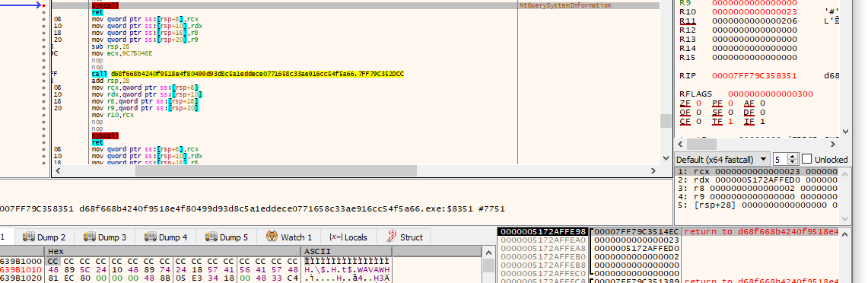Click the red breakpoint dot beside the top syscall

[43, 5]
